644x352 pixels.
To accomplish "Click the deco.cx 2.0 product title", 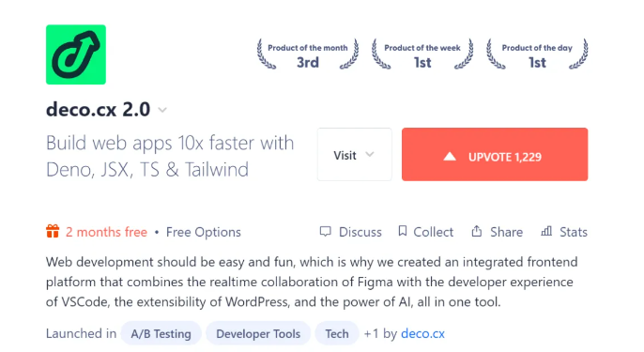I will pos(99,110).
